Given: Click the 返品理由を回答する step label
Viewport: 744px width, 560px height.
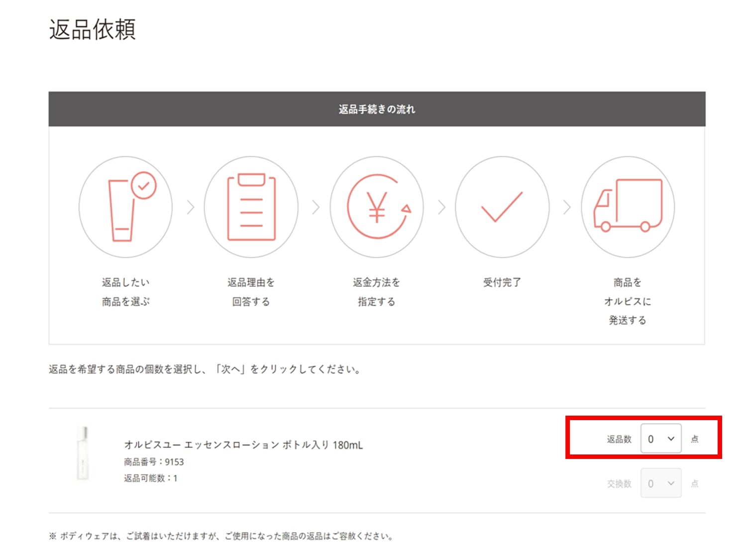Looking at the screenshot, I should (x=251, y=292).
